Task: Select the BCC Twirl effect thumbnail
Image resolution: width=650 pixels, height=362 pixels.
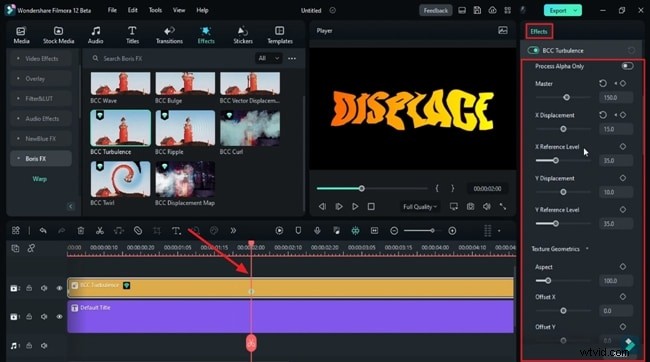Action: click(x=120, y=179)
